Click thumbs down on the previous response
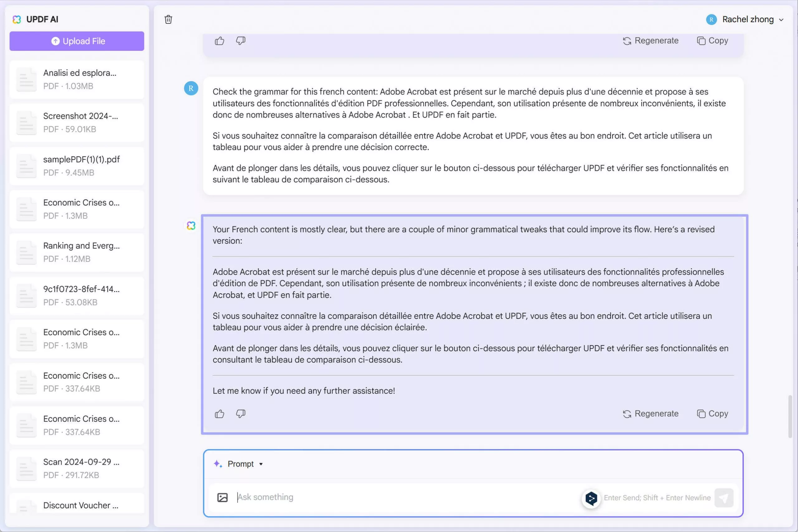 pos(241,41)
